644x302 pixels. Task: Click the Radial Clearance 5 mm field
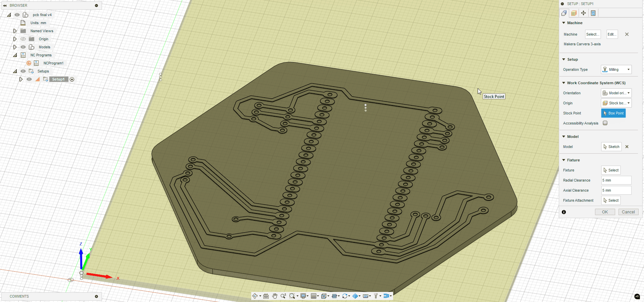616,180
